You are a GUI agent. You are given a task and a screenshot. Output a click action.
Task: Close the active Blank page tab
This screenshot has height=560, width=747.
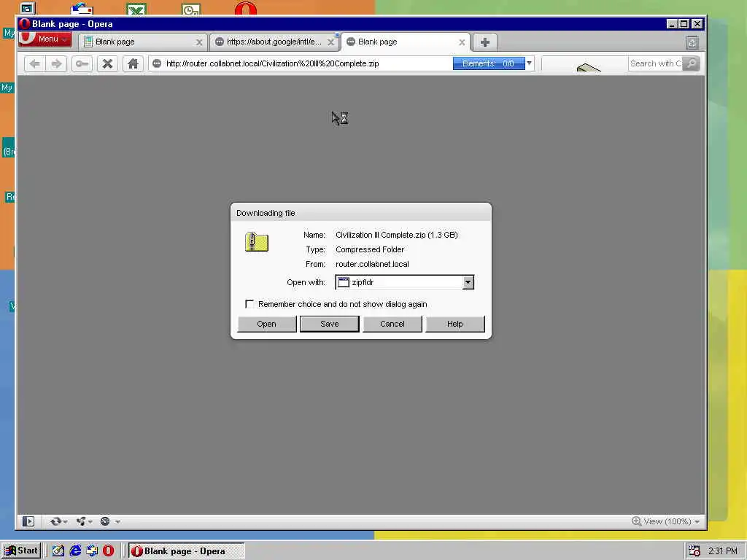462,42
